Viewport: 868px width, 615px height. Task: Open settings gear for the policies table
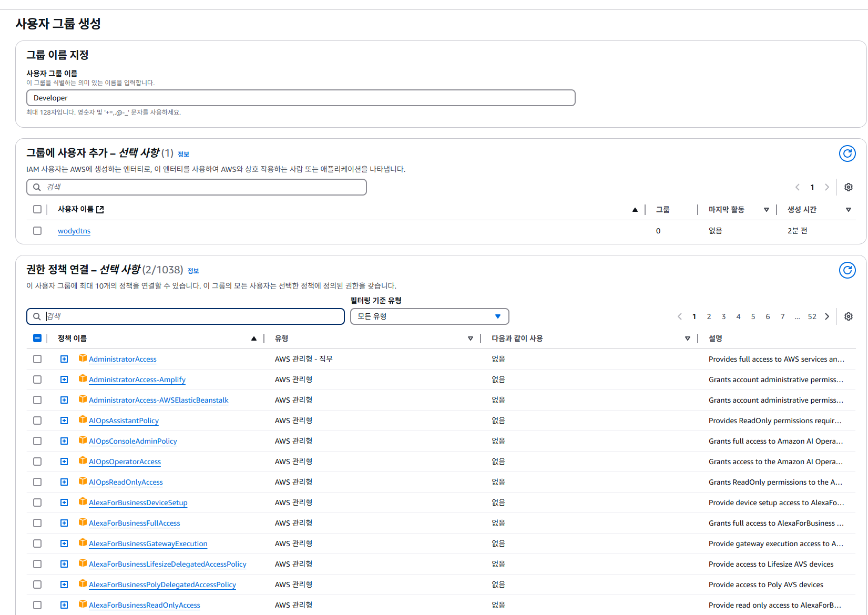click(x=848, y=316)
